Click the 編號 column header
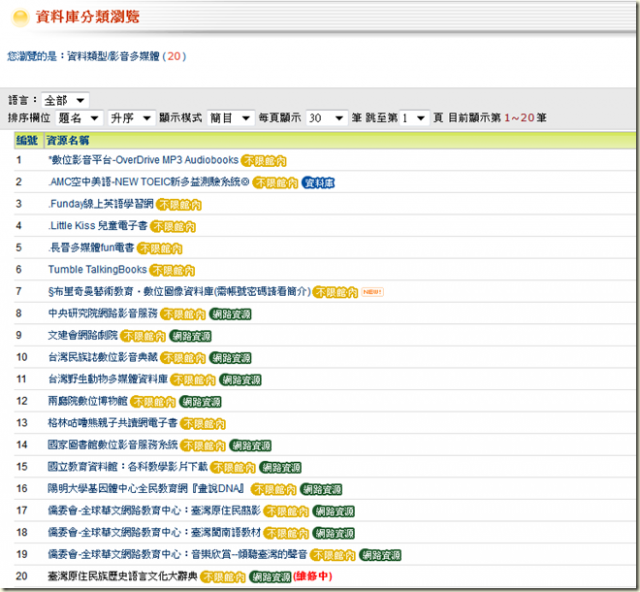 tap(27, 140)
